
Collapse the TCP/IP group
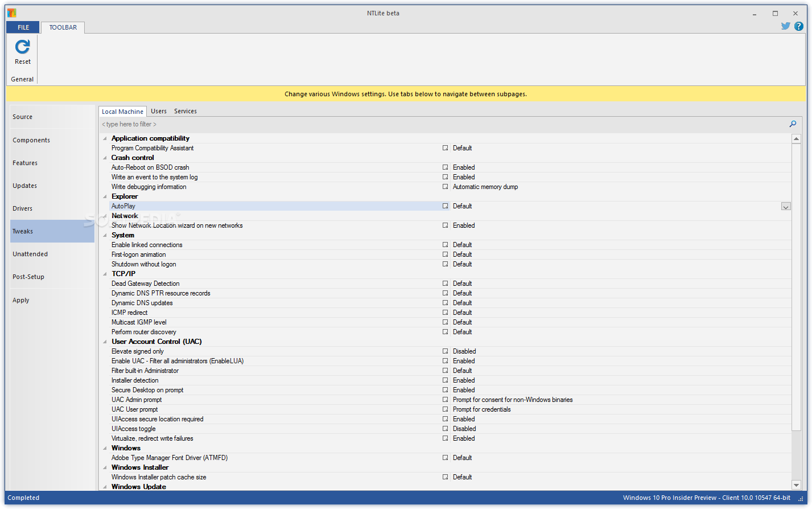[105, 274]
